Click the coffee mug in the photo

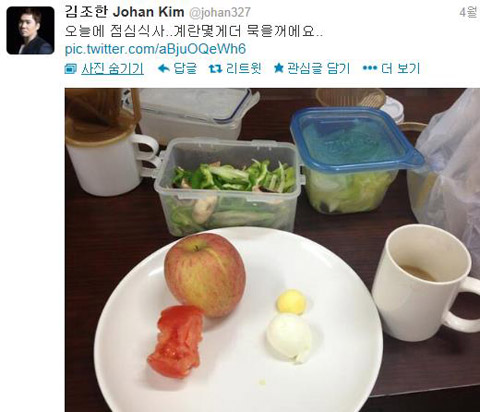[x=425, y=283]
